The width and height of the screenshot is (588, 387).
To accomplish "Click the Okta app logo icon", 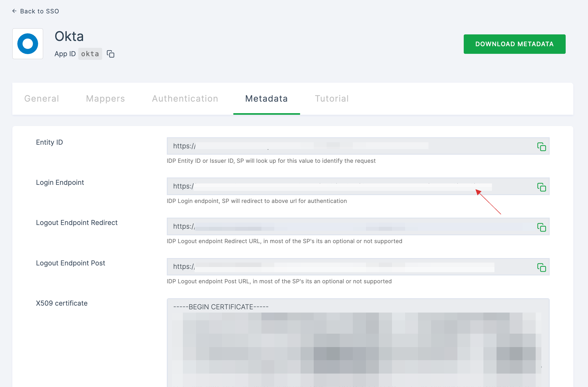I will pyautogui.click(x=28, y=44).
